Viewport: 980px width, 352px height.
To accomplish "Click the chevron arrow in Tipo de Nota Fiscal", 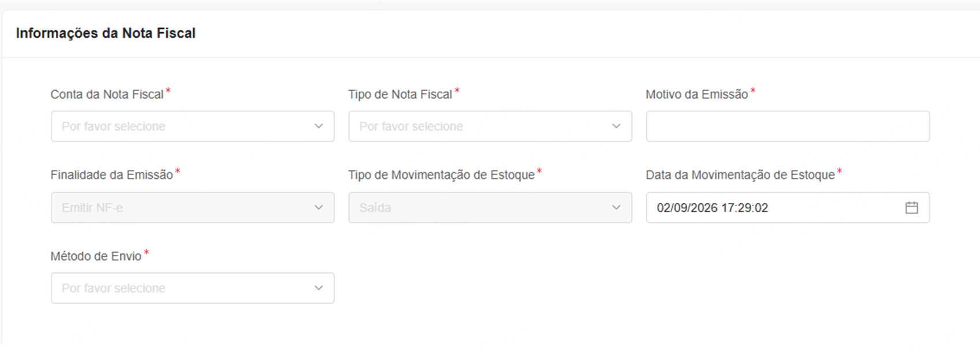I will point(616,126).
